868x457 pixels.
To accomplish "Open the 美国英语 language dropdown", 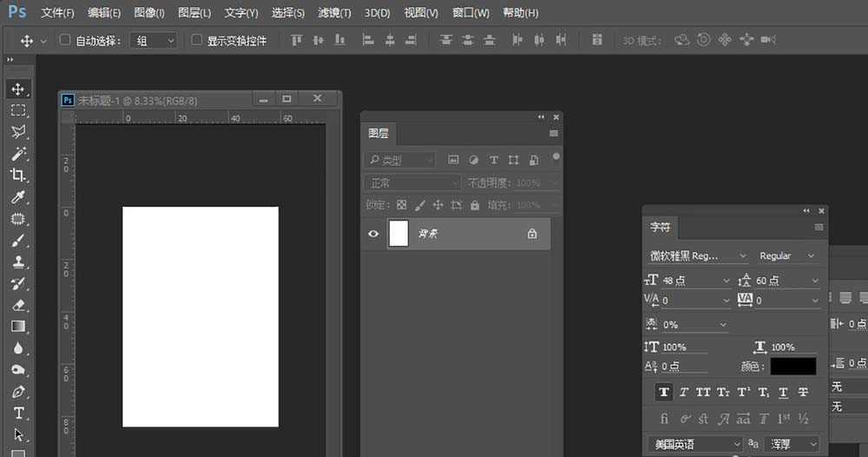I will click(696, 444).
